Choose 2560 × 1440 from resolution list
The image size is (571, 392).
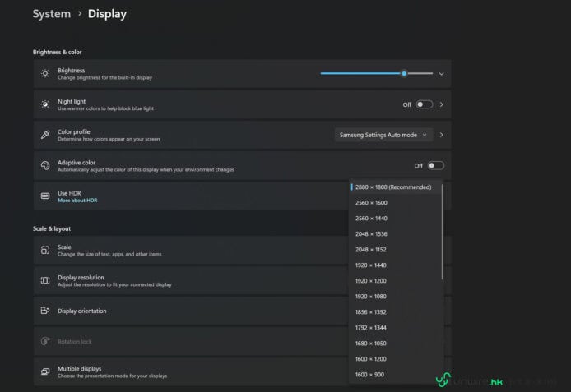[x=371, y=218]
